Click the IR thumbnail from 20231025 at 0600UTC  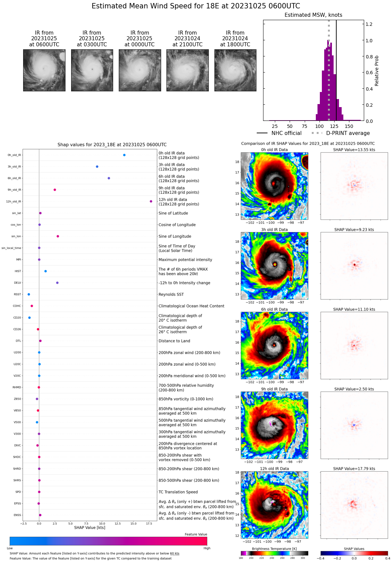click(x=44, y=70)
